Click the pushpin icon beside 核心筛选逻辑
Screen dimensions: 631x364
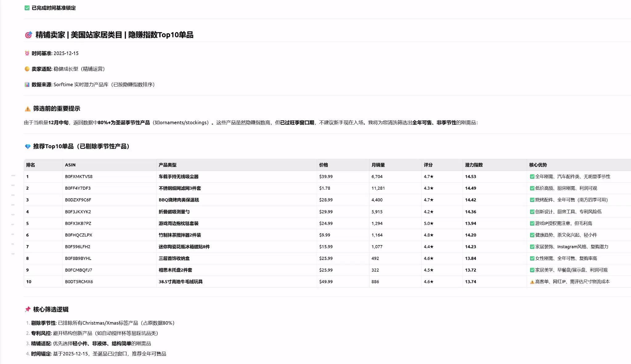(28, 309)
